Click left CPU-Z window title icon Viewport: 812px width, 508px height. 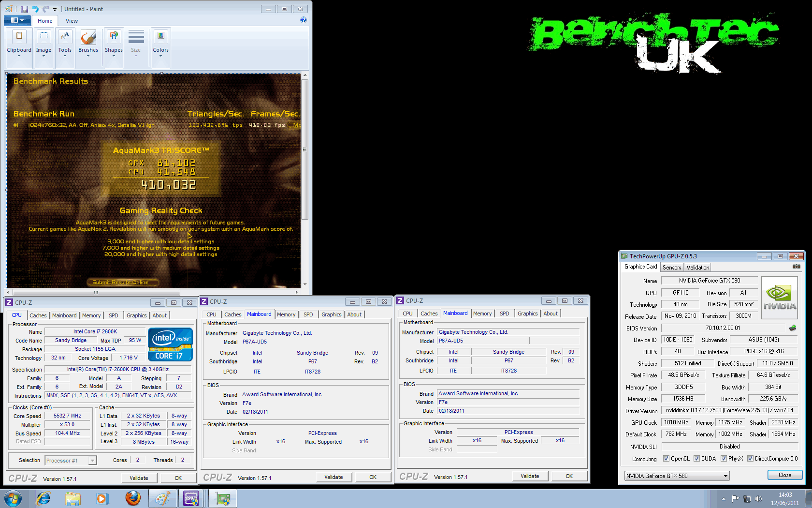(x=9, y=302)
